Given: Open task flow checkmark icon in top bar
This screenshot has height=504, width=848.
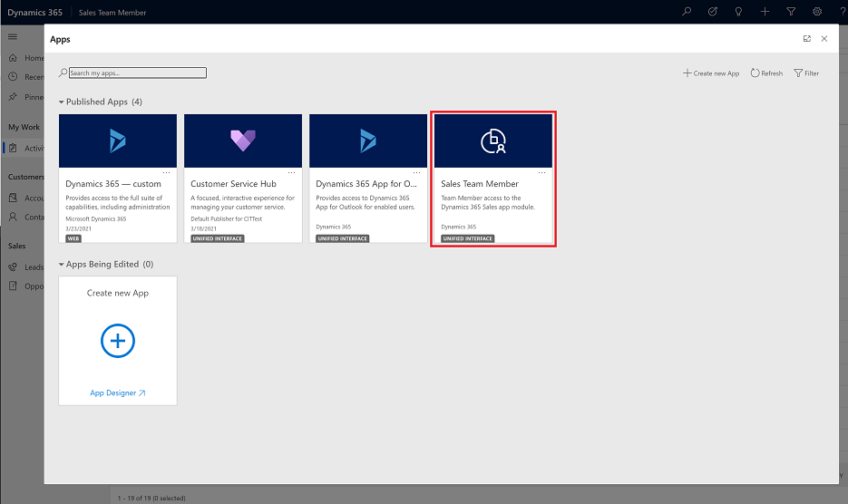Looking at the screenshot, I should (712, 12).
